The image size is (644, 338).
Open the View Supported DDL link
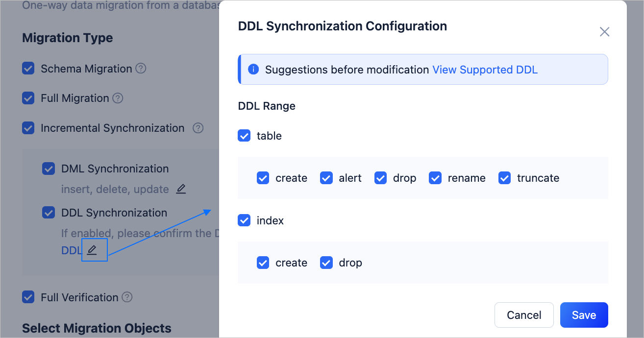click(x=485, y=70)
